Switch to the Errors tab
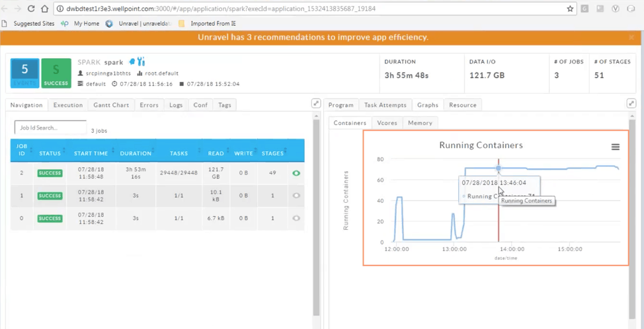Viewport: 644px width, 329px height. tap(149, 105)
